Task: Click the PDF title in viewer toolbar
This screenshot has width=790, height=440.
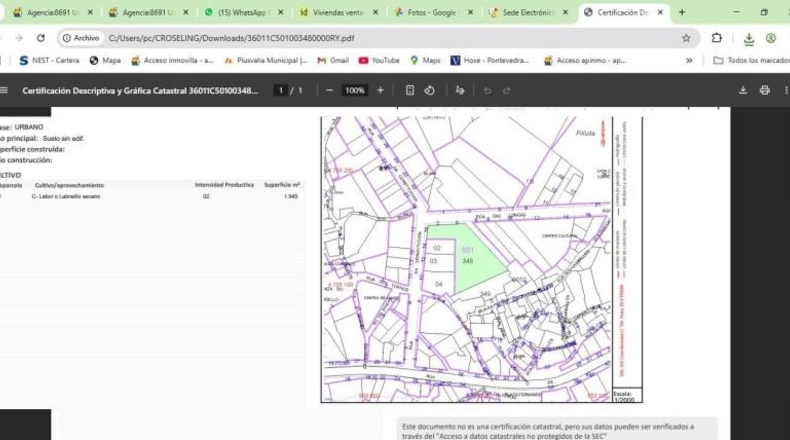Action: tap(140, 91)
